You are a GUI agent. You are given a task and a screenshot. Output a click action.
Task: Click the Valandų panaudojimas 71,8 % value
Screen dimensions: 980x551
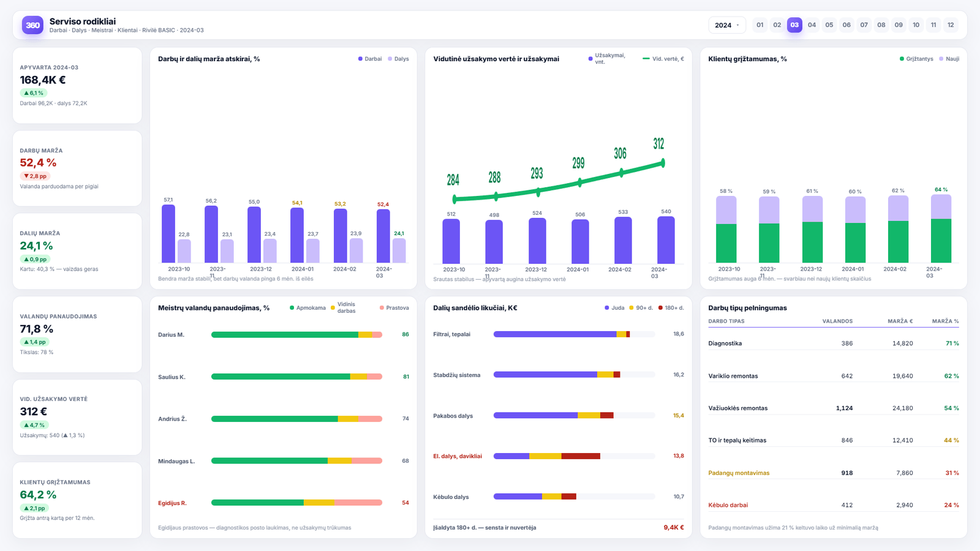(37, 329)
